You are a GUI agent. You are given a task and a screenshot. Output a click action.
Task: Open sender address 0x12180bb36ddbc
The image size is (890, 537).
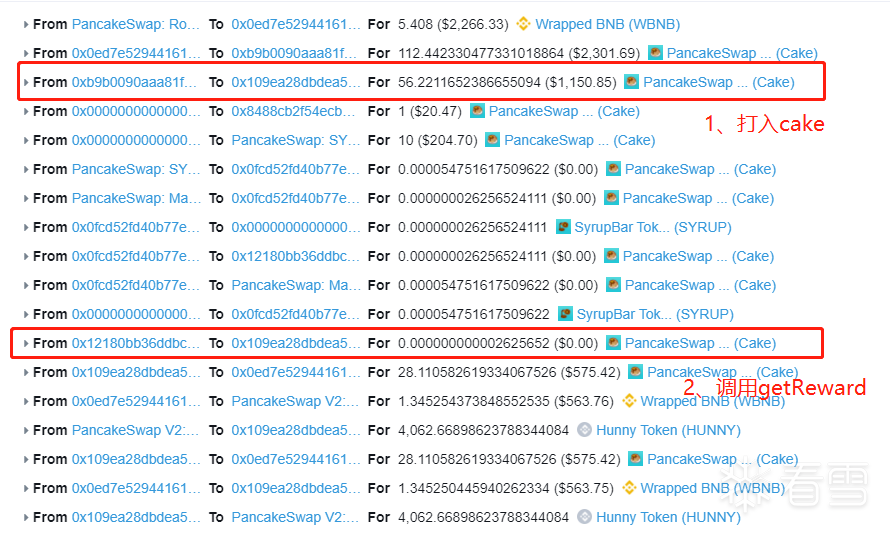(136, 343)
